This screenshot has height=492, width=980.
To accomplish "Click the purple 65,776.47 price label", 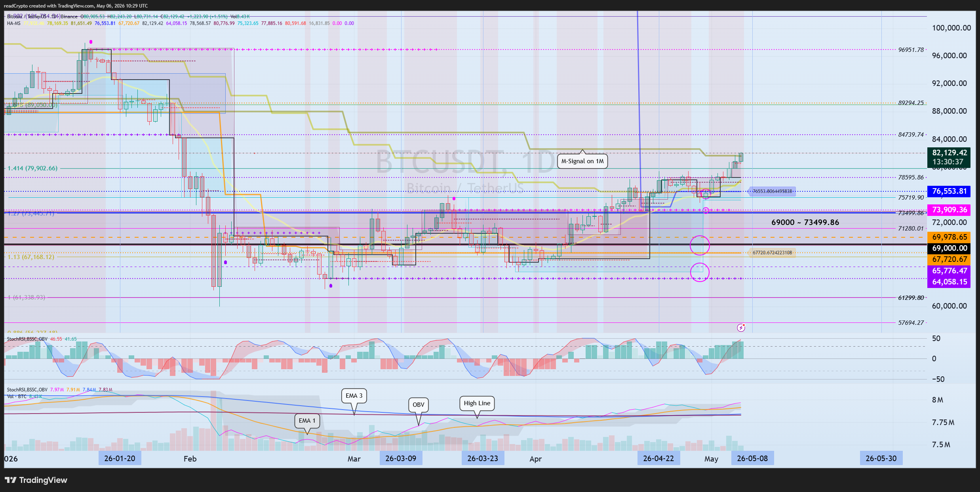I will (949, 271).
